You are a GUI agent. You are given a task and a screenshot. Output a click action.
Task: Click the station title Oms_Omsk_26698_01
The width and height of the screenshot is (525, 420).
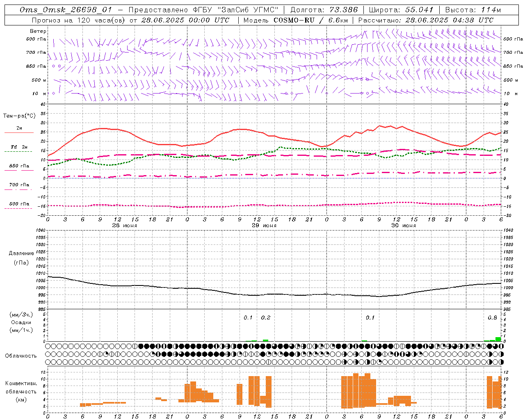[x=66, y=10]
